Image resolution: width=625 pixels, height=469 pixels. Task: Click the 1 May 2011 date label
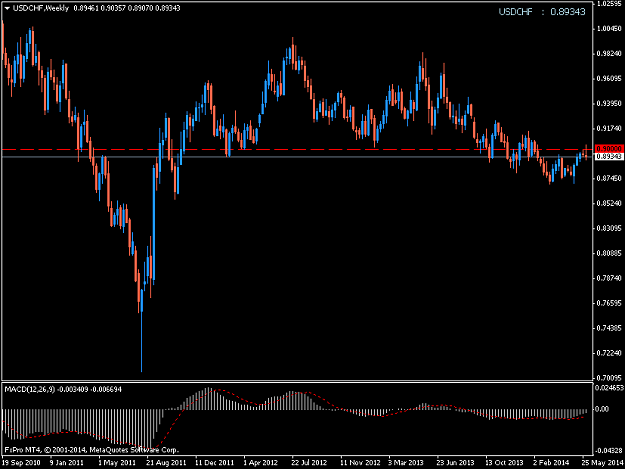tap(116, 463)
